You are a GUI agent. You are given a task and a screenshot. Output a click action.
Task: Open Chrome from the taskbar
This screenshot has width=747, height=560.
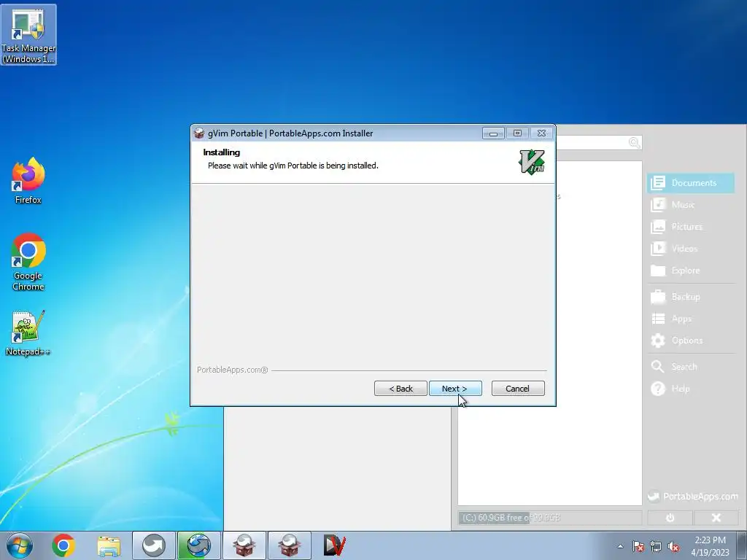click(x=63, y=545)
